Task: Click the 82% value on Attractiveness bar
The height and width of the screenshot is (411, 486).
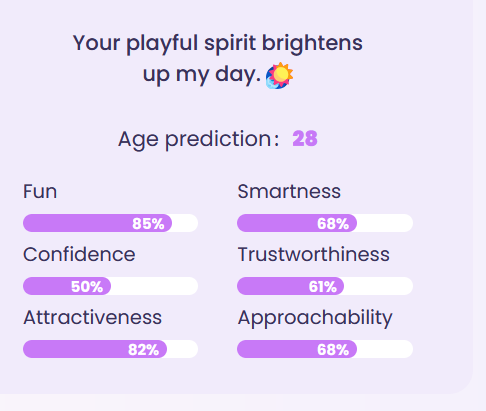Action: (x=143, y=350)
